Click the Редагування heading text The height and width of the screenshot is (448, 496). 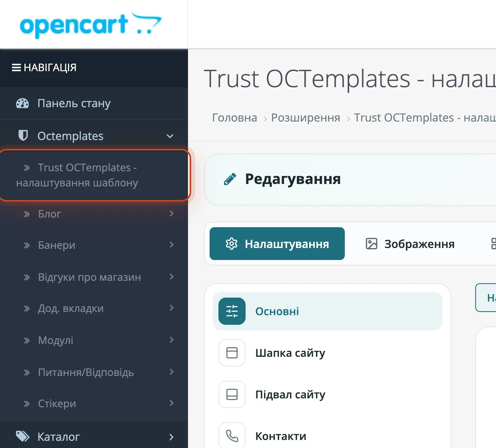click(293, 179)
